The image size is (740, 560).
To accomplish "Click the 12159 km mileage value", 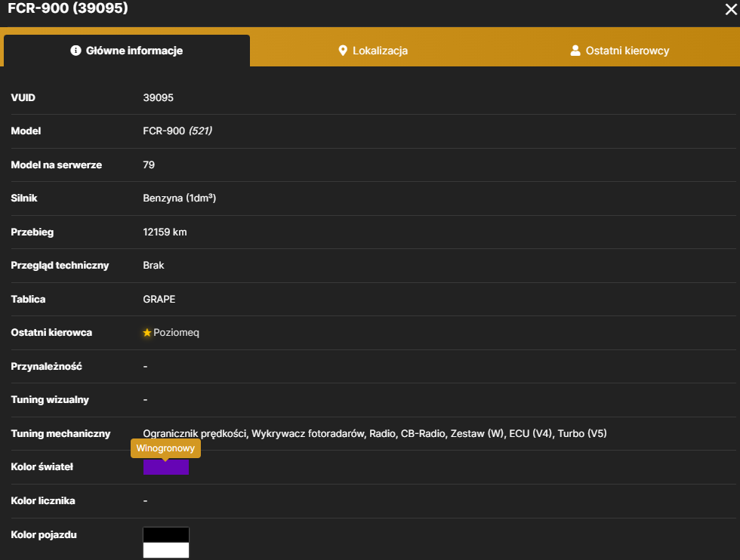I will [x=165, y=232].
